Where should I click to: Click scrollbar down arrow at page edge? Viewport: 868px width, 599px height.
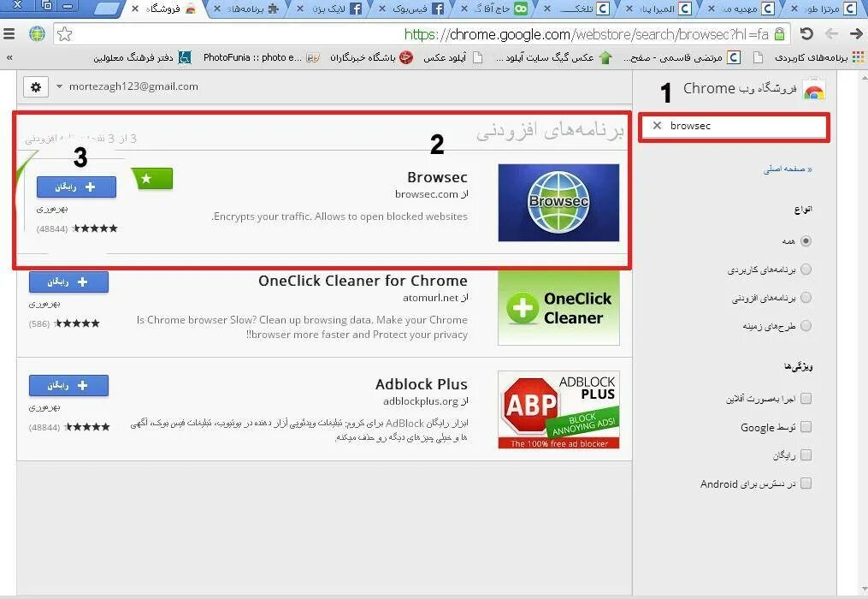(864, 589)
